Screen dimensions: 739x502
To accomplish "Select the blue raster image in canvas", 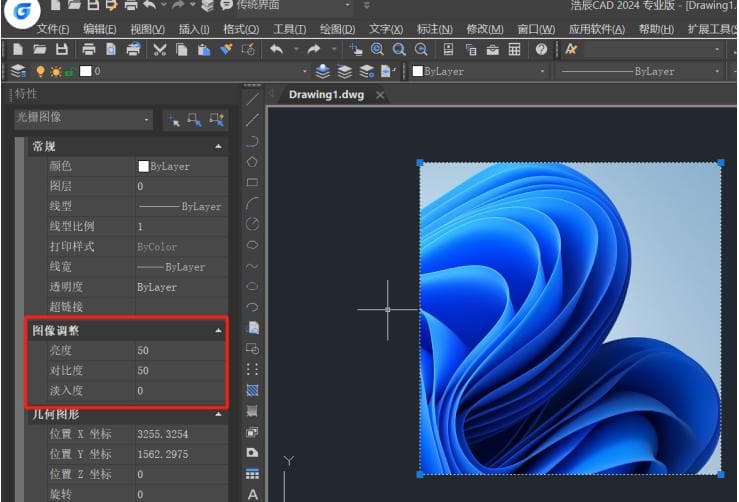I will [x=570, y=319].
